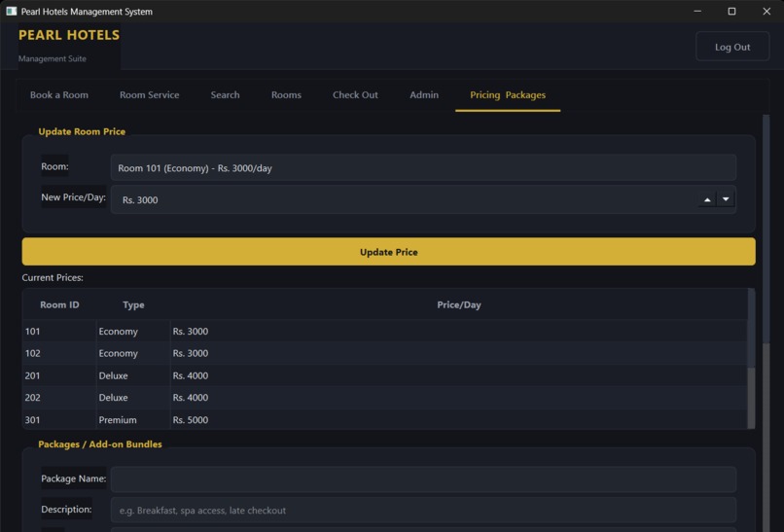Click Economy type in room 102 row
The image size is (784, 532).
click(133, 353)
